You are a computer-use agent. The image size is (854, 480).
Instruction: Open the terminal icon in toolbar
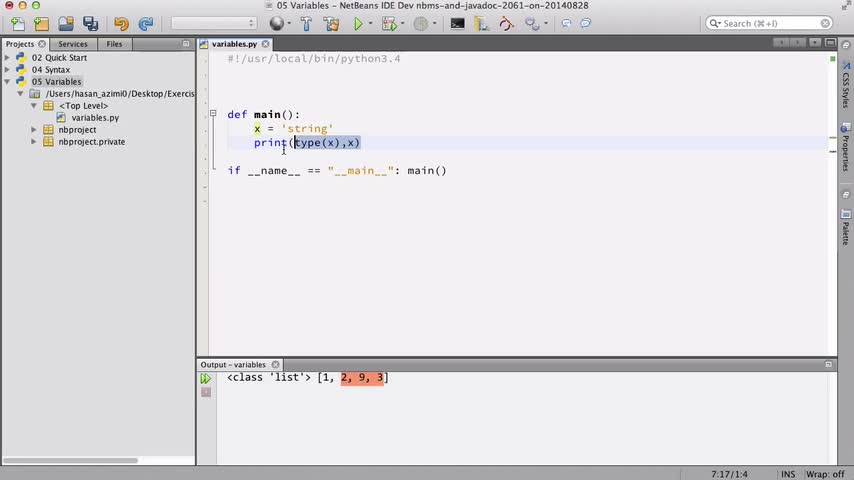(457, 23)
